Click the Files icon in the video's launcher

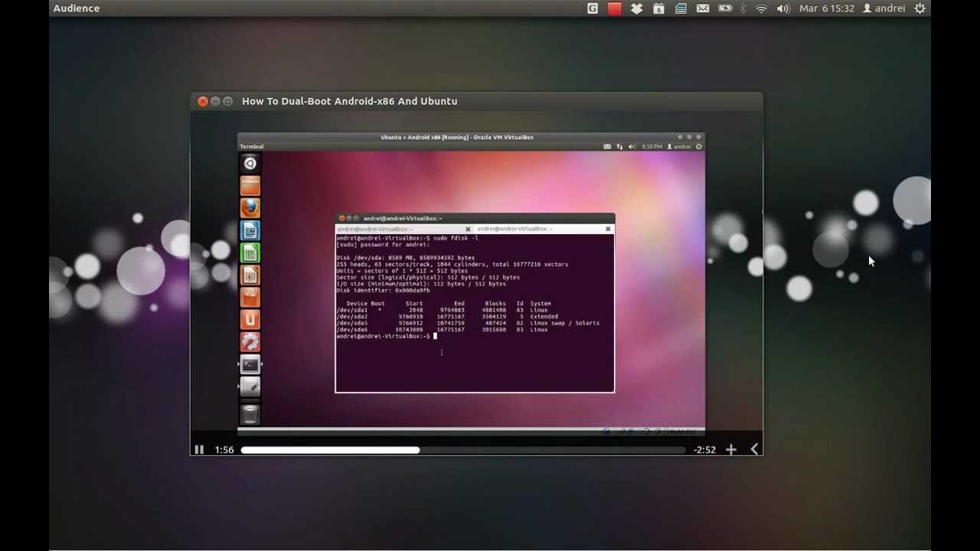pos(250,185)
